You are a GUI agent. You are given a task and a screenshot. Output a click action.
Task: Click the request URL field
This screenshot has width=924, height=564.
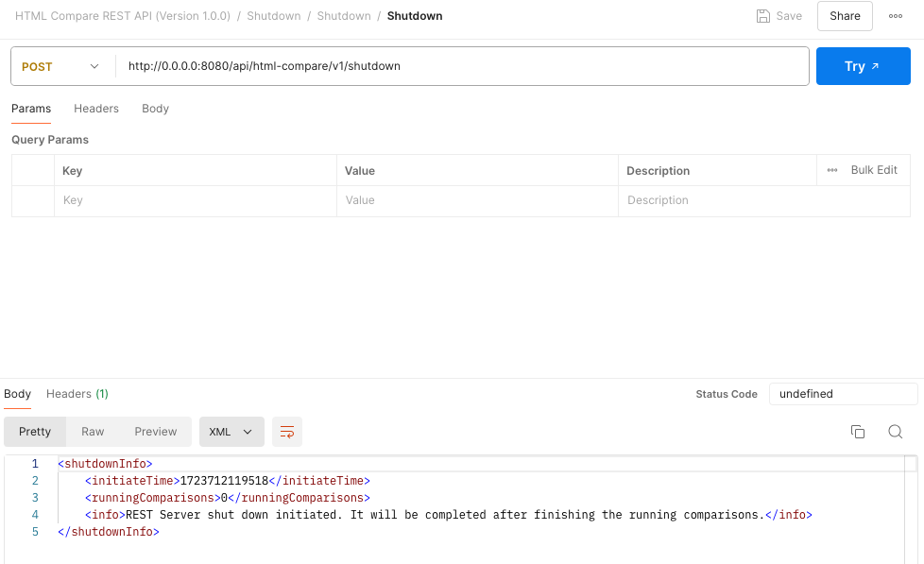click(461, 66)
